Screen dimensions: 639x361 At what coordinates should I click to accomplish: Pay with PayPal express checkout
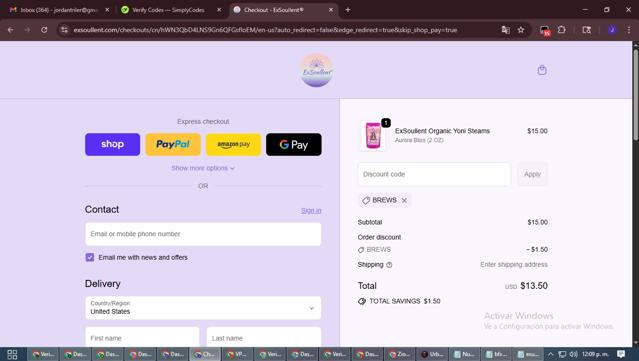coord(173,144)
